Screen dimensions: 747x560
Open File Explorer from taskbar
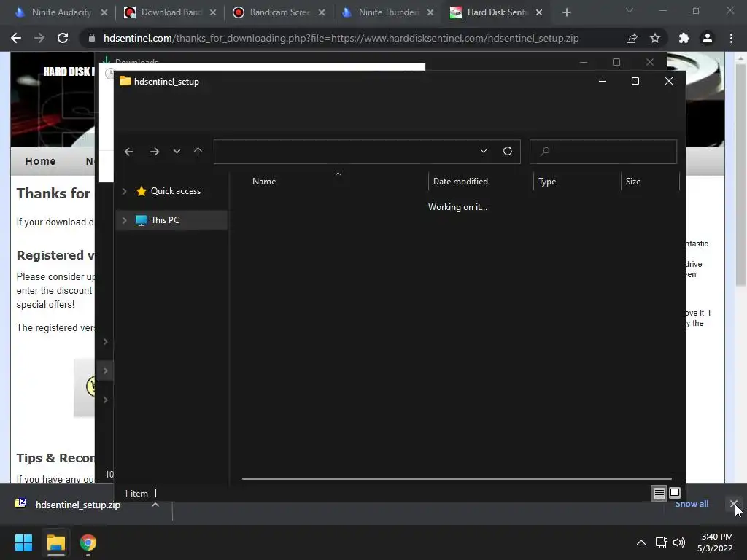[55, 542]
